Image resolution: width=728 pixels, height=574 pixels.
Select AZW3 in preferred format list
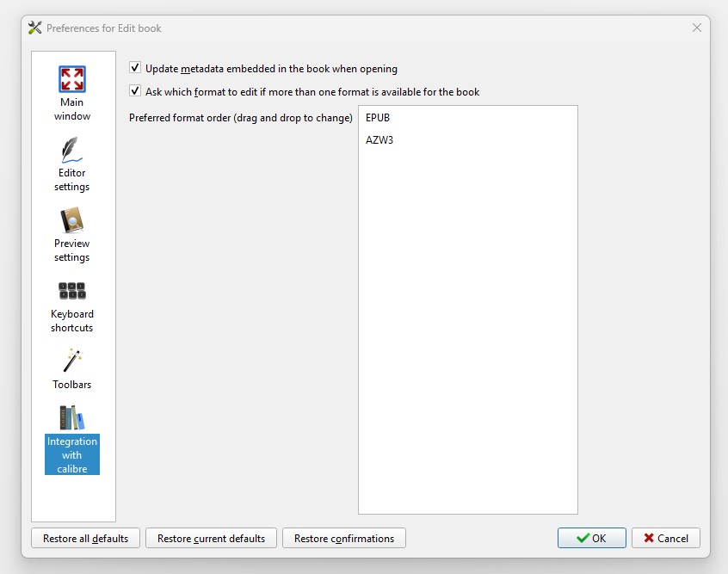coord(379,140)
